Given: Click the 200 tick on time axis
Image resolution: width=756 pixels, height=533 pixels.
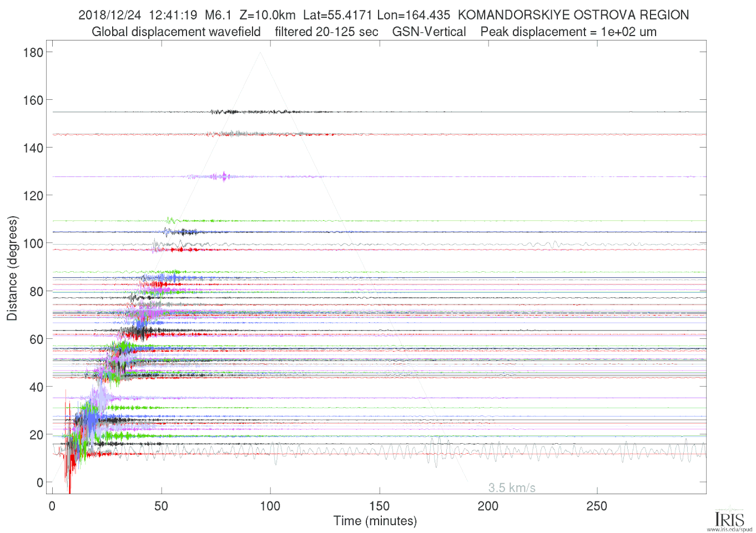Looking at the screenshot, I should coord(488,506).
